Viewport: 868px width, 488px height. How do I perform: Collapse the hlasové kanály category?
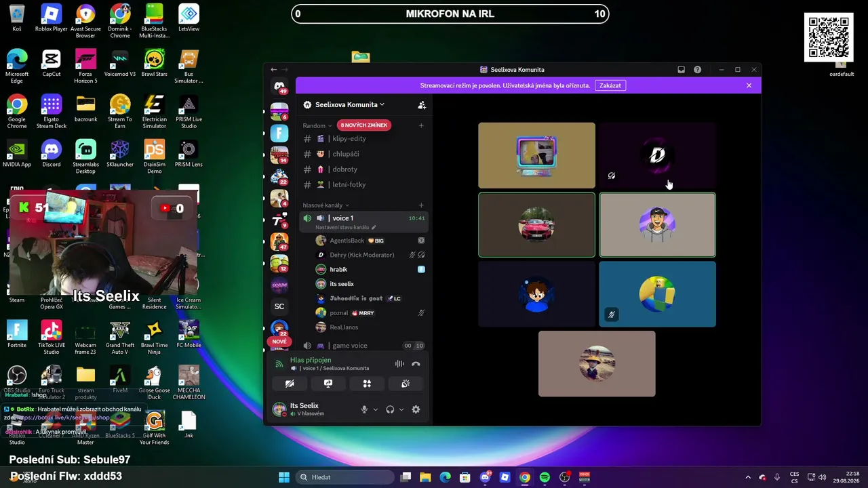coord(326,205)
